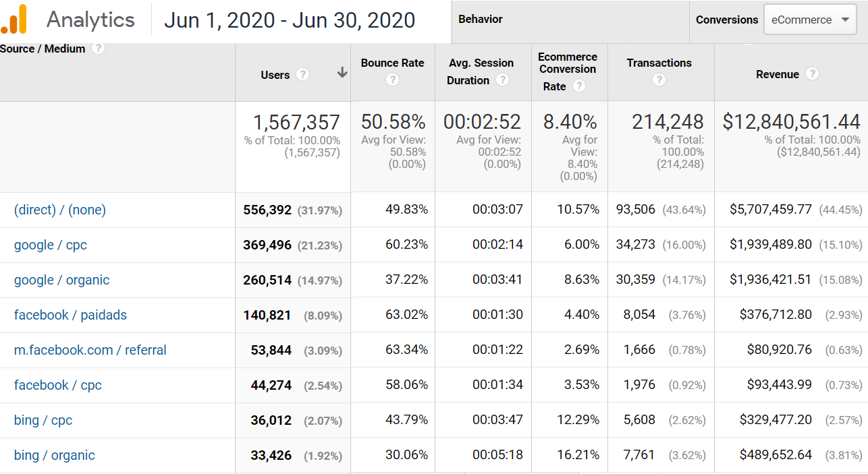868x474 pixels.
Task: Click revenue $80,920.76 for m.facebook.com referral
Action: [x=780, y=350]
